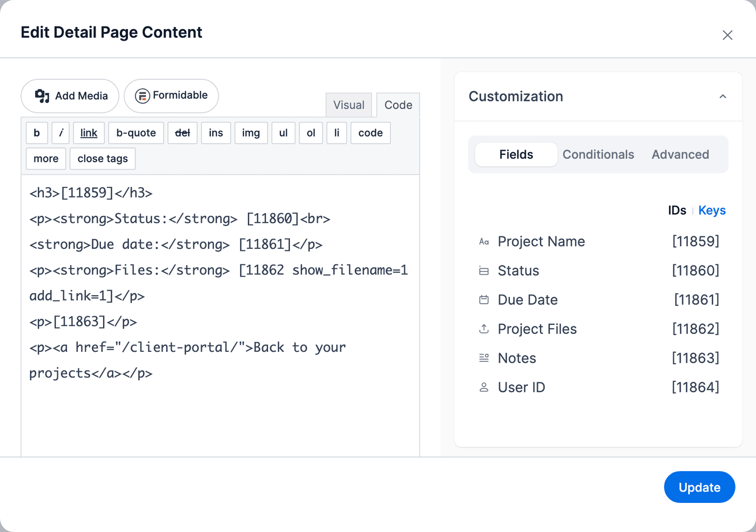Click the [11859] shortcode in field list
This screenshot has height=532, width=756.
[696, 241]
